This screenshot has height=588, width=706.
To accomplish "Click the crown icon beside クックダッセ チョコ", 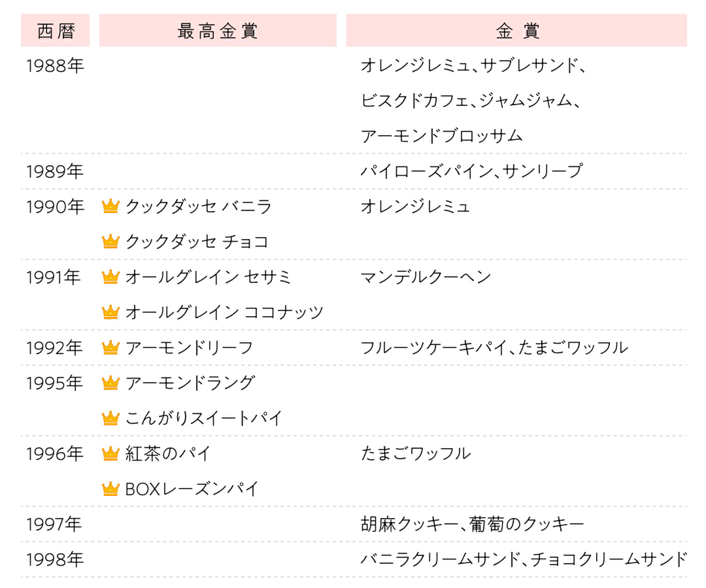I will point(110,242).
